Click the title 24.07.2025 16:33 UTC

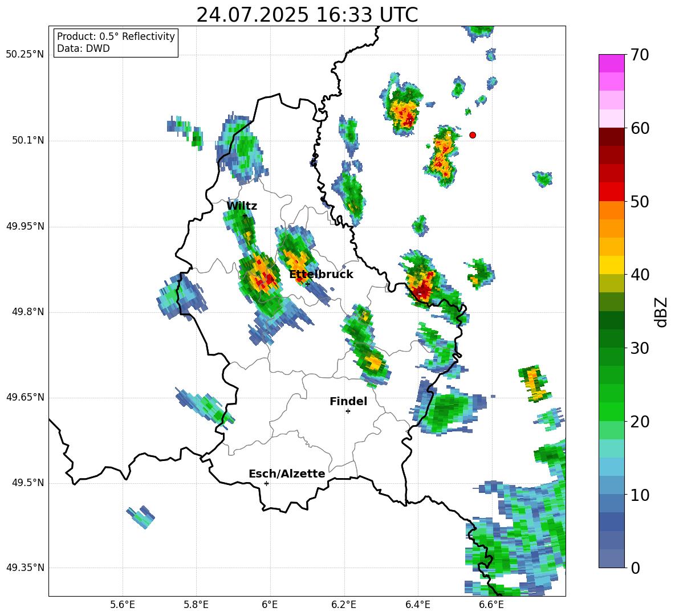pos(307,15)
